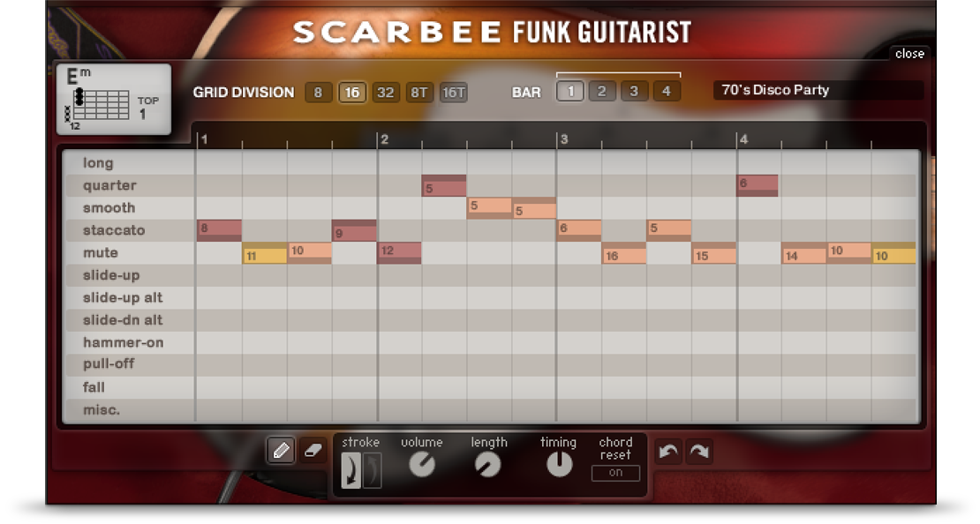The width and height of the screenshot is (980, 524).
Task: Click the Em chord diagram
Action: click(113, 100)
